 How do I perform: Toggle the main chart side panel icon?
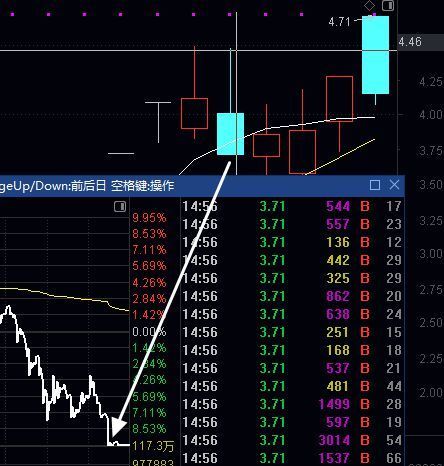coord(388,5)
